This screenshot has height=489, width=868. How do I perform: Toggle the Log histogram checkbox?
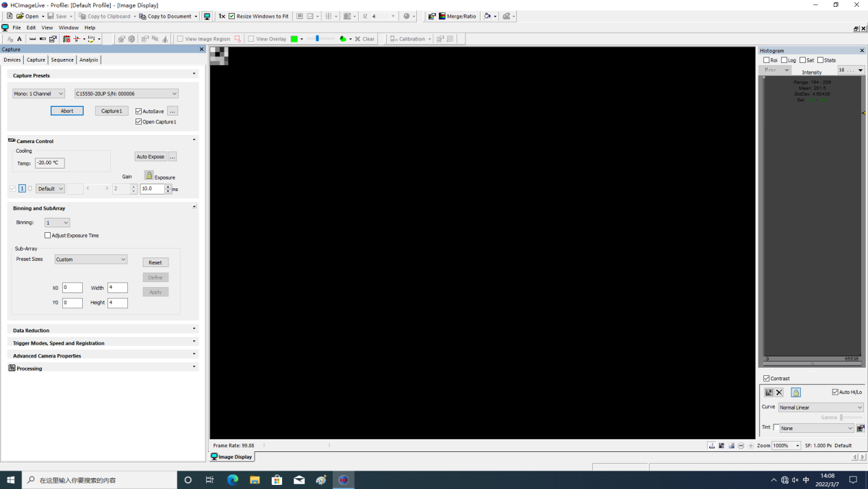784,60
